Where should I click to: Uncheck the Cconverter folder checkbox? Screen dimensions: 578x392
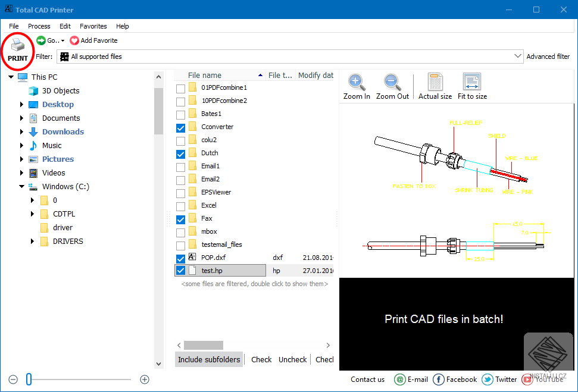point(180,128)
